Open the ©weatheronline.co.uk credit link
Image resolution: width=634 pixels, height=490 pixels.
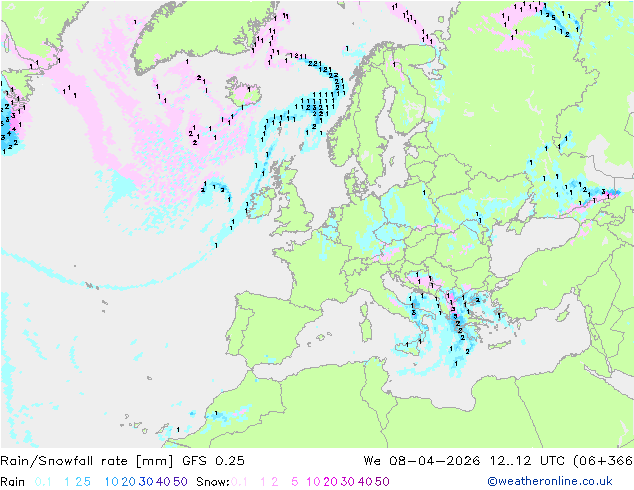pos(550,482)
